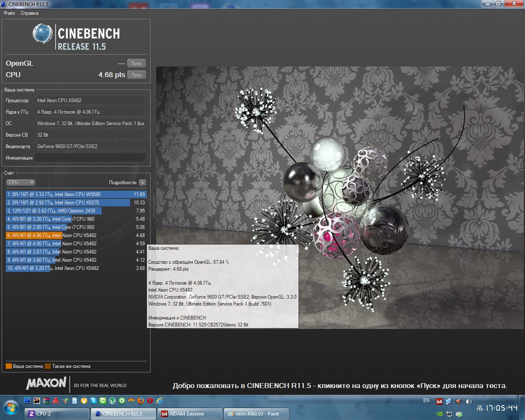Launch the red Adobe-style quick launch icon
The image size is (525, 420).
(56, 401)
